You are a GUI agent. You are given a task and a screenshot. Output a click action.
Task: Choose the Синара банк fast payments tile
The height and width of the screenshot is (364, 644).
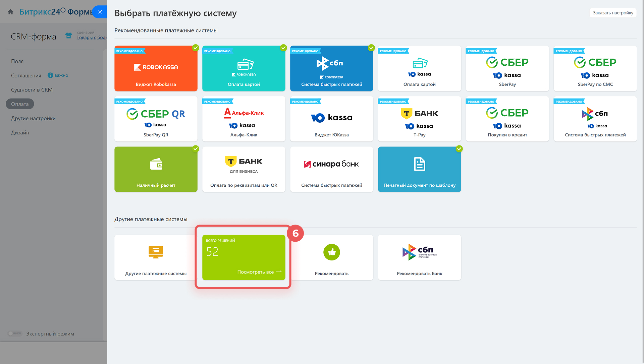331,169
